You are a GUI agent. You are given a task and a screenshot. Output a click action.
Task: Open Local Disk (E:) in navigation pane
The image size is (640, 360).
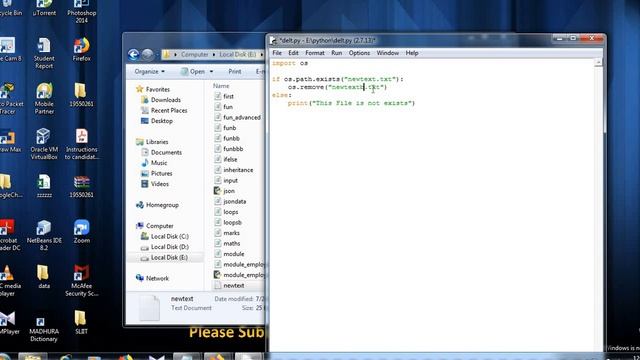click(165, 258)
